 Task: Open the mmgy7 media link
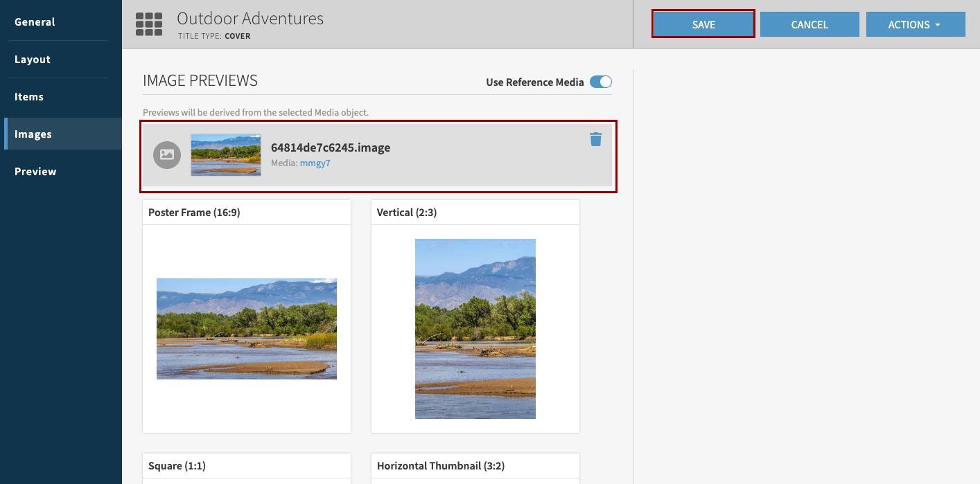point(315,163)
